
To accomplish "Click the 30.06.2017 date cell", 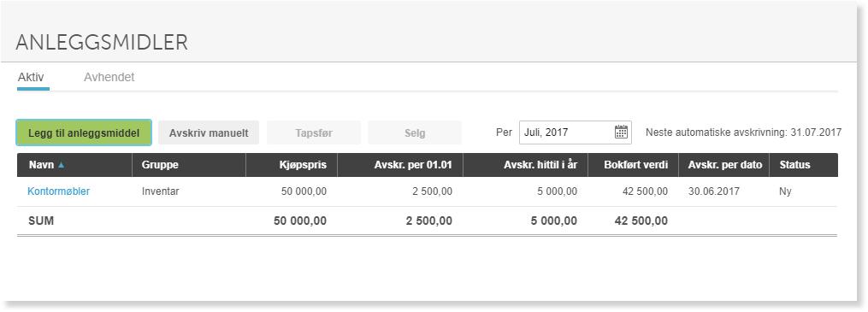I will pos(714,191).
